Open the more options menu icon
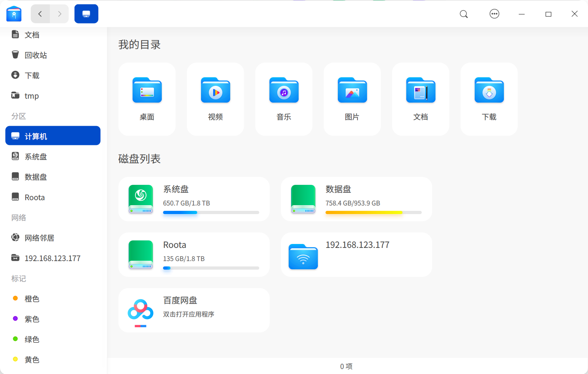The height and width of the screenshot is (374, 588). (x=494, y=14)
